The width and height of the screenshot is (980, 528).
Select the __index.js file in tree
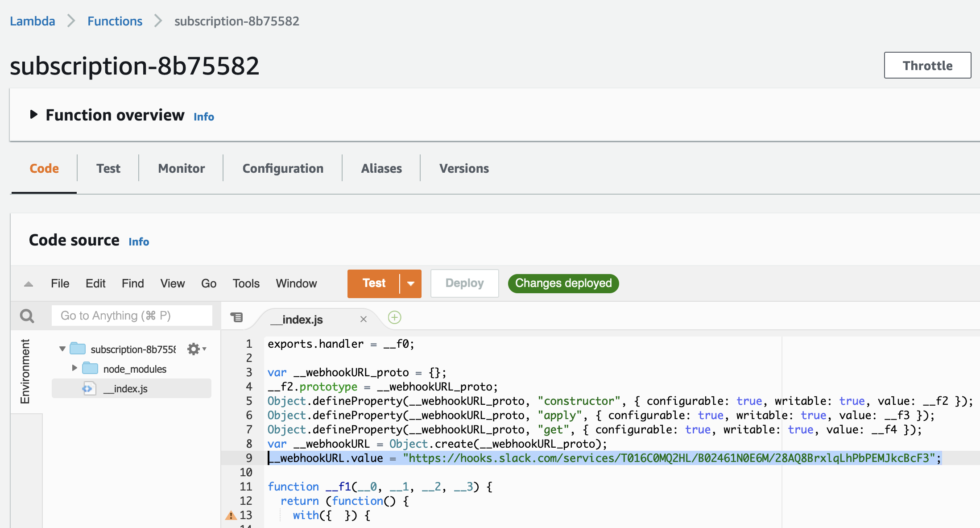click(132, 389)
